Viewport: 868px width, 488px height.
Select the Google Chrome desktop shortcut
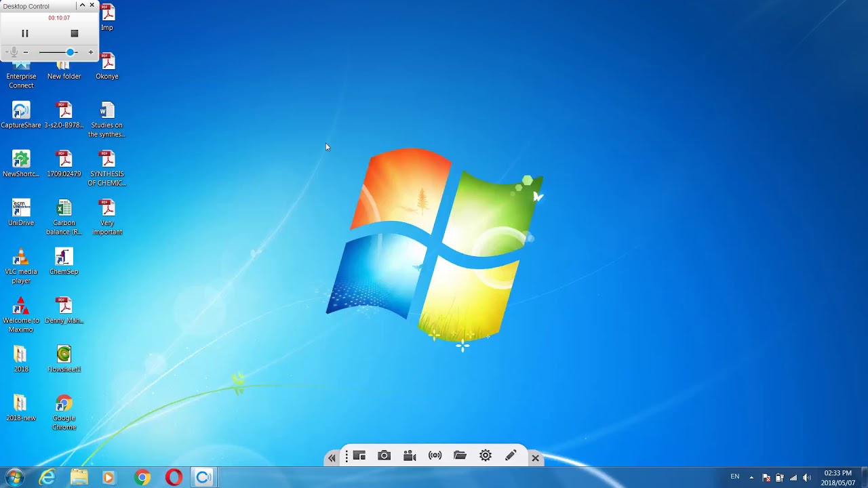[64, 412]
